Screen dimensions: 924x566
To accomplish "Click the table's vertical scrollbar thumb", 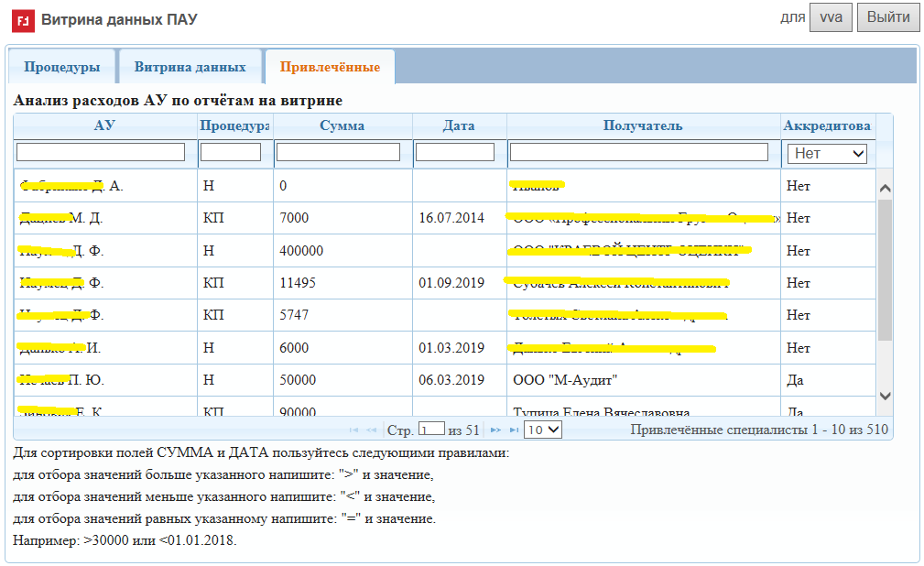I will [x=885, y=270].
